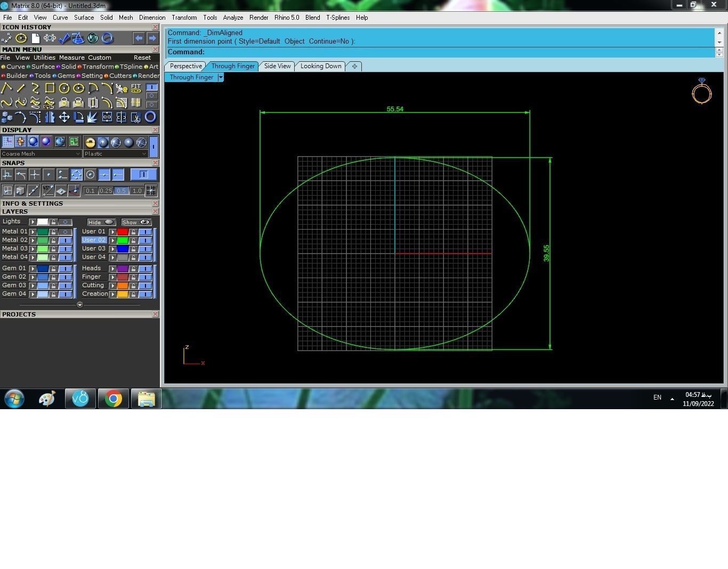Toggle visibility of User 01 layer
Screen dimensions: 728x569
[x=145, y=232]
